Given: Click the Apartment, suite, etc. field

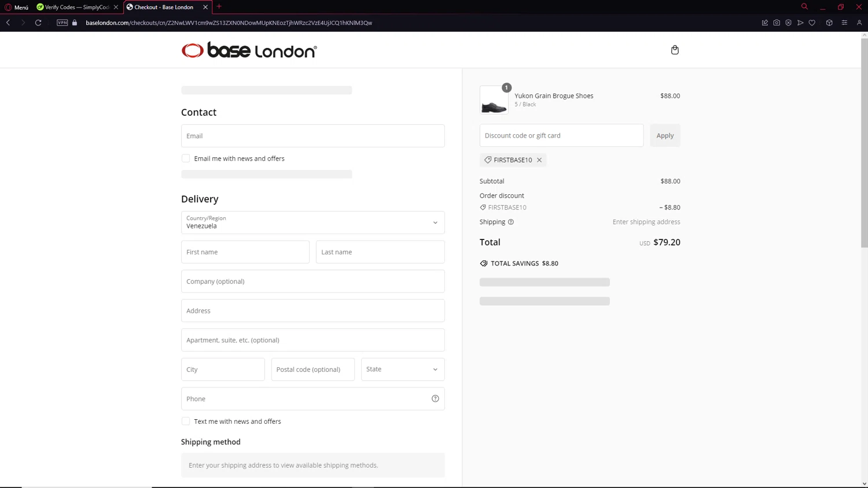Looking at the screenshot, I should click(312, 340).
